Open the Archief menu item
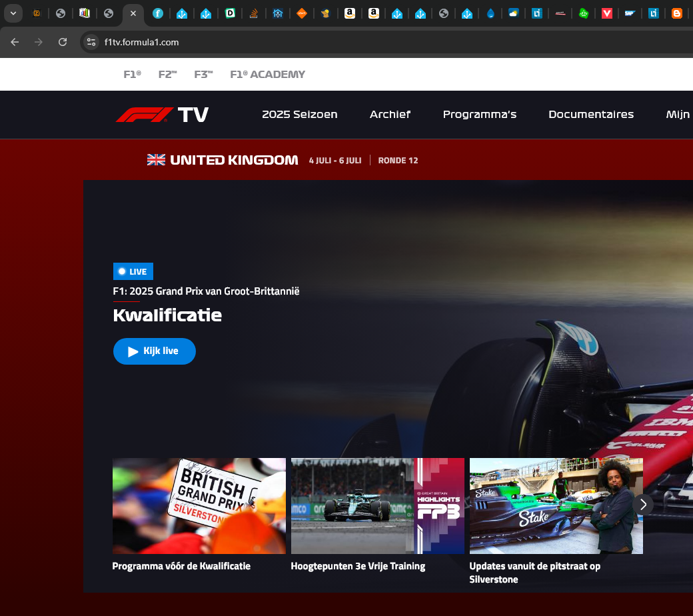The image size is (693, 616). 390,115
